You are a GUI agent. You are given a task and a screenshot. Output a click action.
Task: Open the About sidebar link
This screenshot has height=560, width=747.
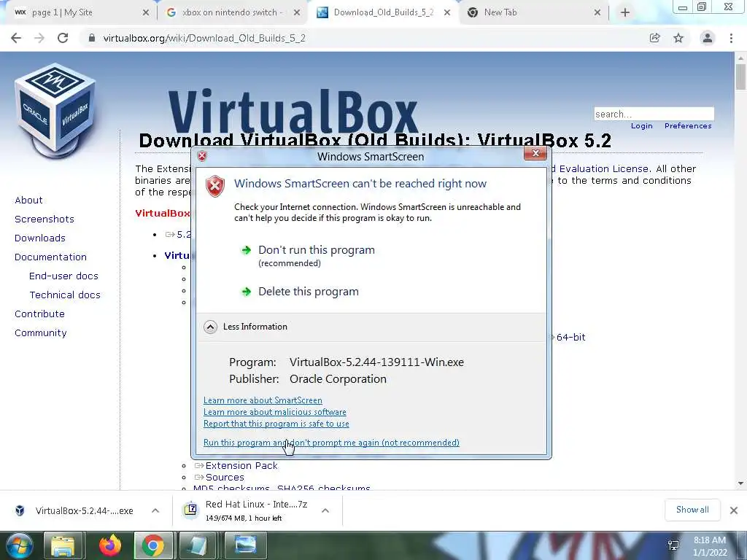[x=28, y=200]
